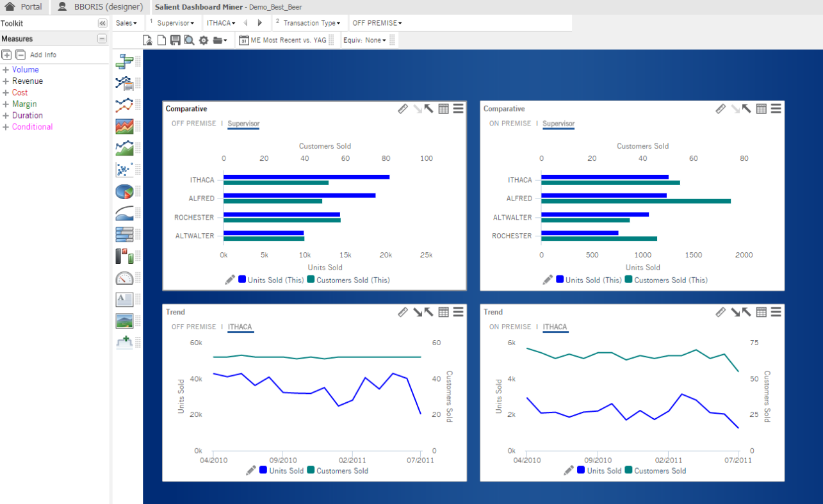Expand the Volume measure tree item
This screenshot has height=504, width=823.
tap(6, 70)
